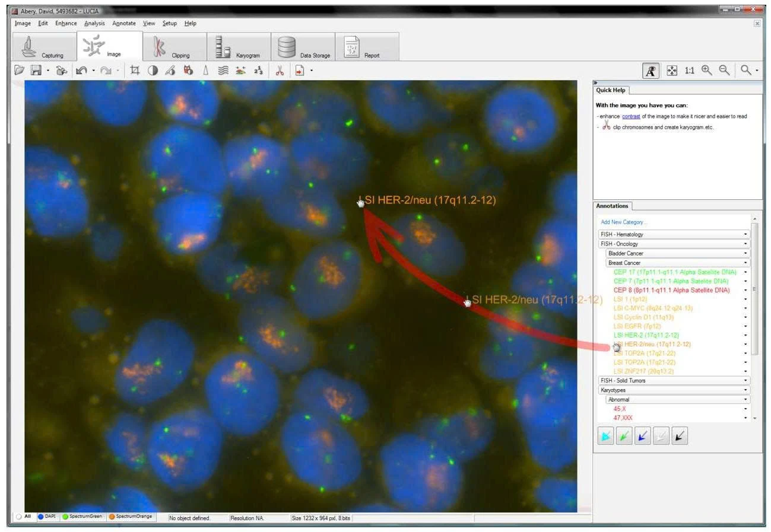Image resolution: width=771 pixels, height=532 pixels.
Task: Switch to the Clipping tab
Action: point(174,47)
